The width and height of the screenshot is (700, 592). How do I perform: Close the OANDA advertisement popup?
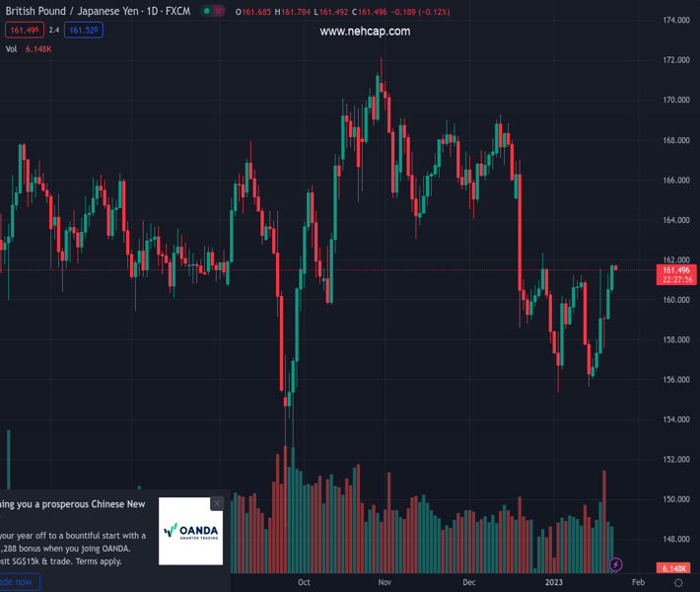tap(217, 503)
